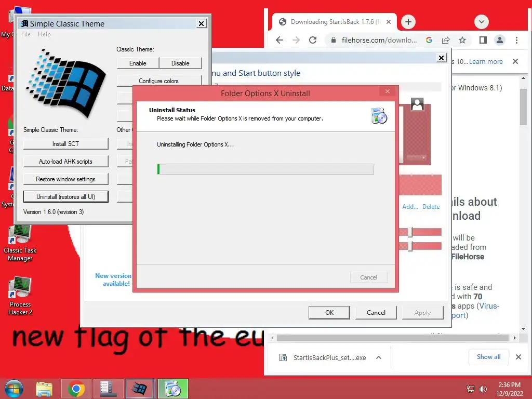Click Enable under Classic Theme
This screenshot has height=399, width=532.
(138, 63)
